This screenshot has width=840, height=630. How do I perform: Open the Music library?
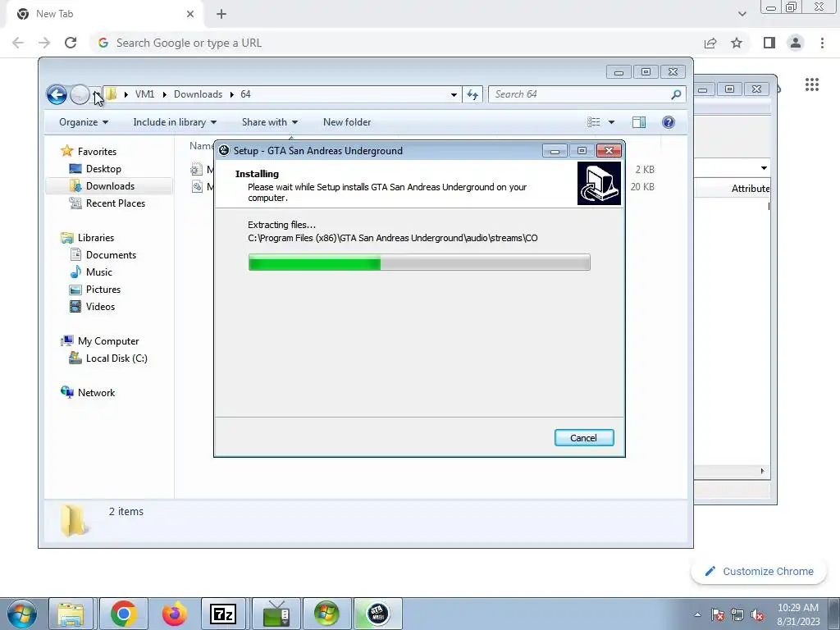98,272
